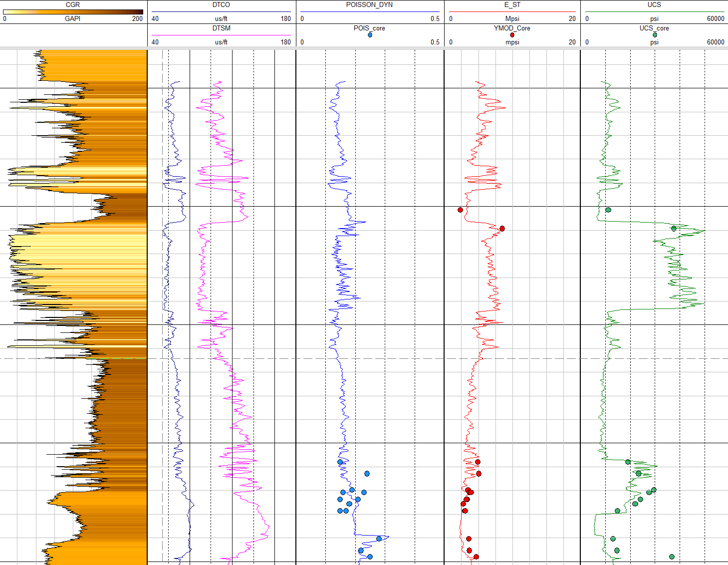Select the magenta DTSM legend line
Screen dimensions: 728x565
[x=221, y=35]
